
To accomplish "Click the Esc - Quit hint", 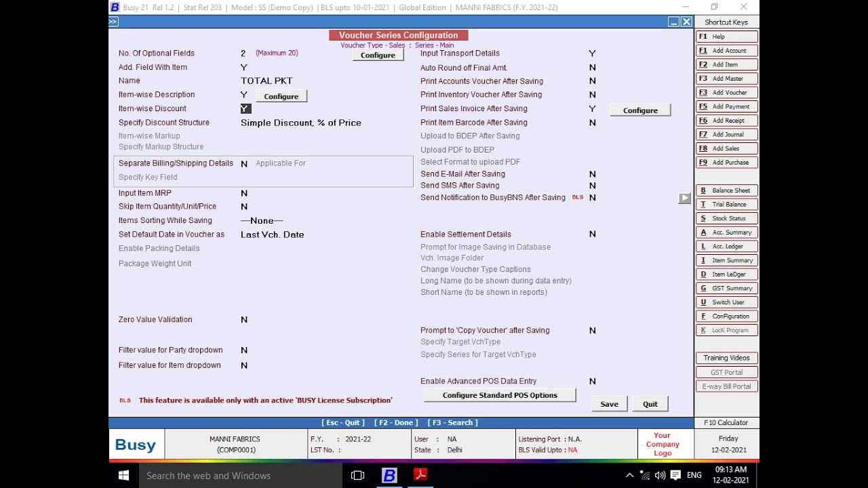I will pos(343,422).
